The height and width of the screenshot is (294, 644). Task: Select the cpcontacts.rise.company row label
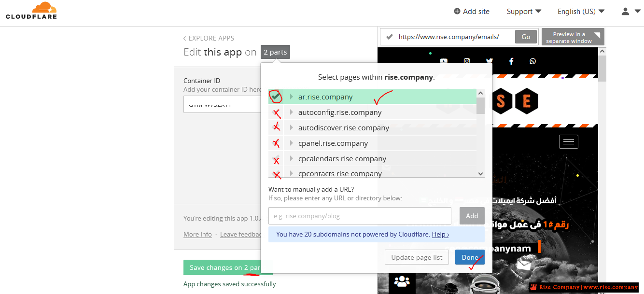340,173
